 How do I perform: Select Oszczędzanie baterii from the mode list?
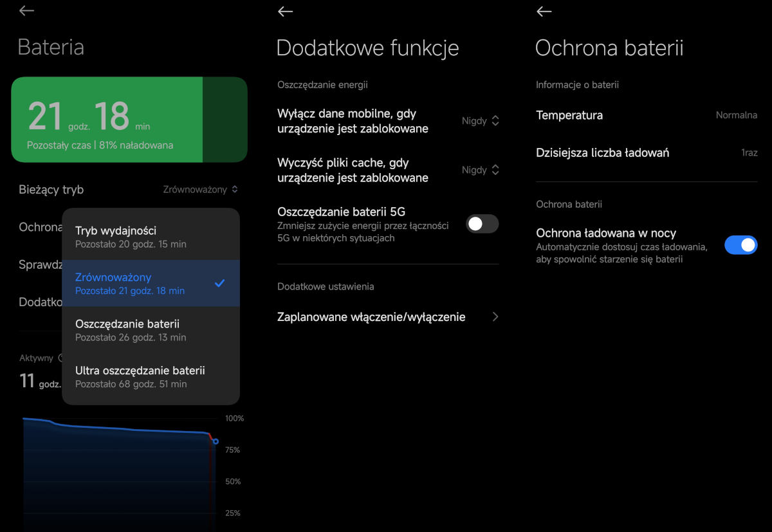click(151, 330)
